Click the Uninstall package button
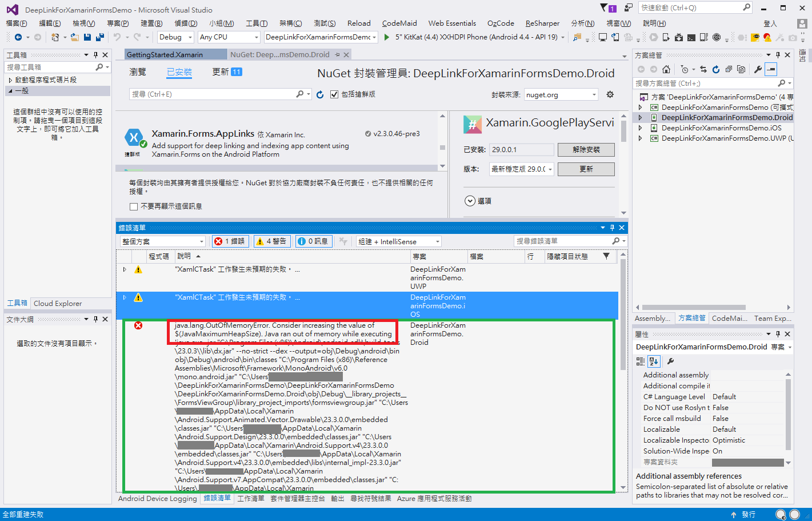 (586, 150)
